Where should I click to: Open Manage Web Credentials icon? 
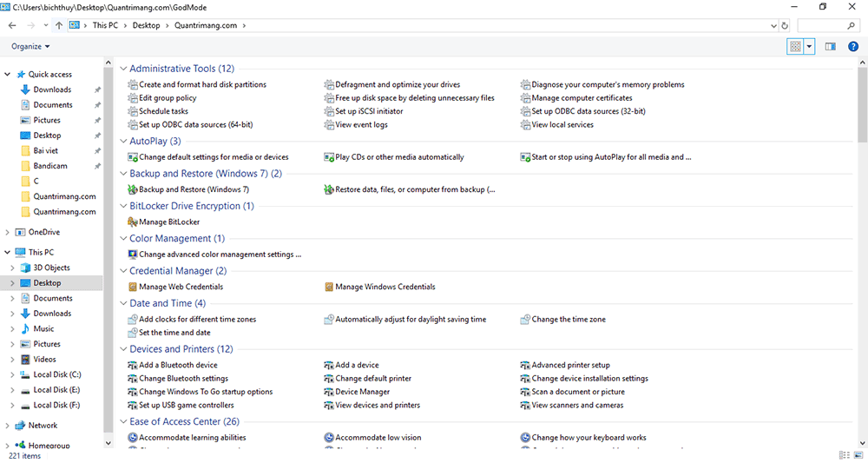(x=133, y=287)
